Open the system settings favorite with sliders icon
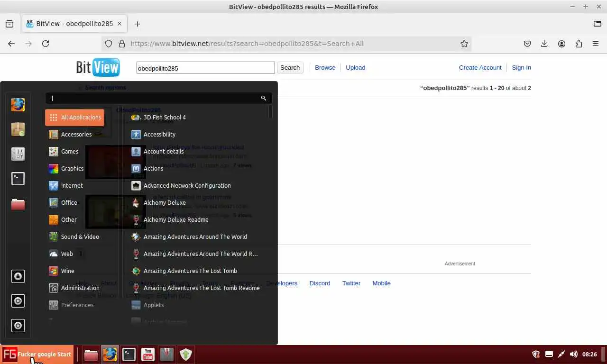Viewport: 607px width, 364px height. (x=18, y=154)
